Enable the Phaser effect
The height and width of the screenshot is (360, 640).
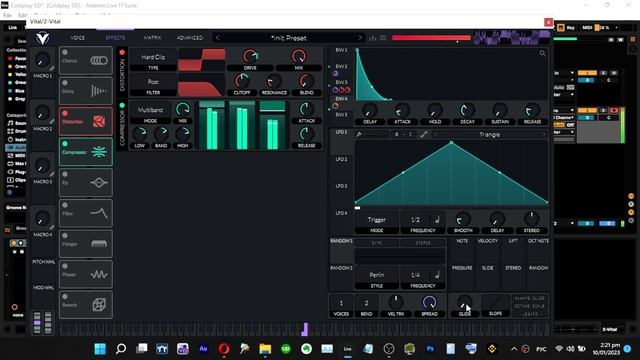pos(65,266)
